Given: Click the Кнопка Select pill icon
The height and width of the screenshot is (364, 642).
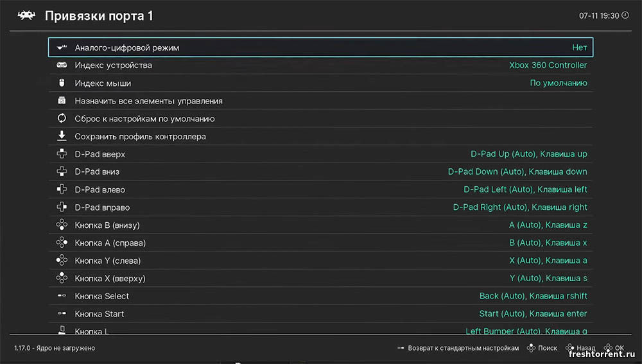Looking at the screenshot, I should [62, 296].
